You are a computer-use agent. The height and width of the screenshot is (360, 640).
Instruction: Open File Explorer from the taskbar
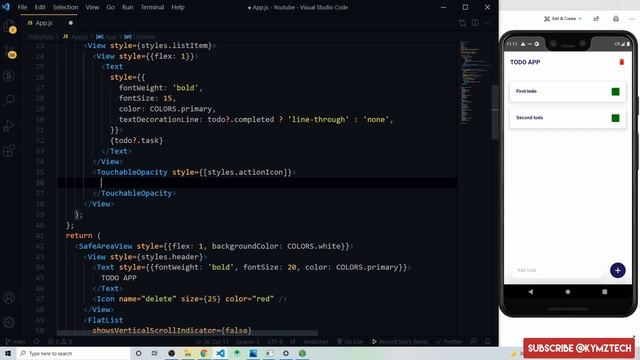pos(187,353)
